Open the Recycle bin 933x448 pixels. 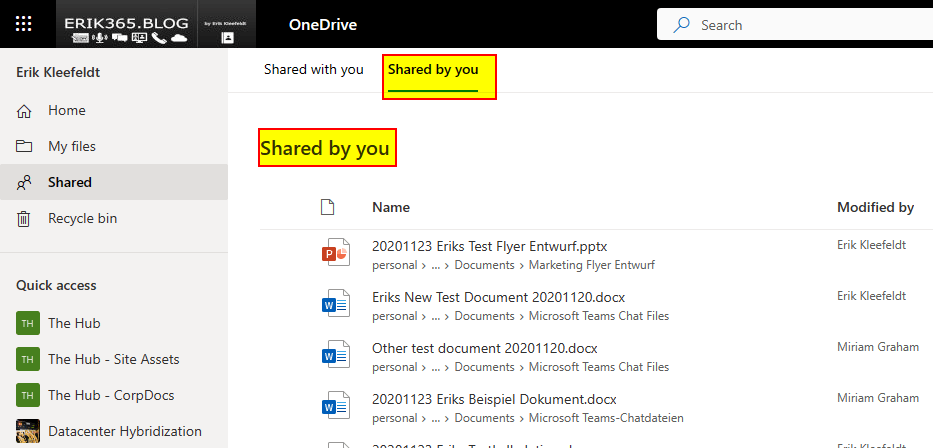point(83,218)
